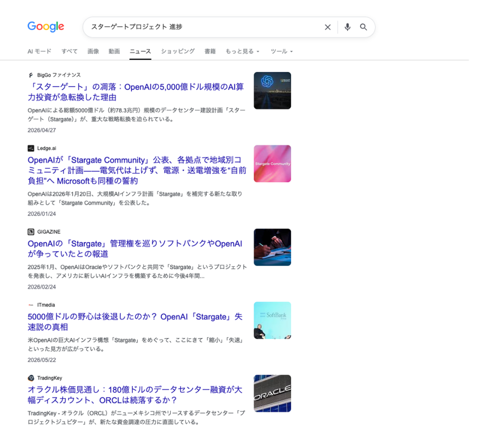Click the Ledge.ai source favicon

pos(31,148)
